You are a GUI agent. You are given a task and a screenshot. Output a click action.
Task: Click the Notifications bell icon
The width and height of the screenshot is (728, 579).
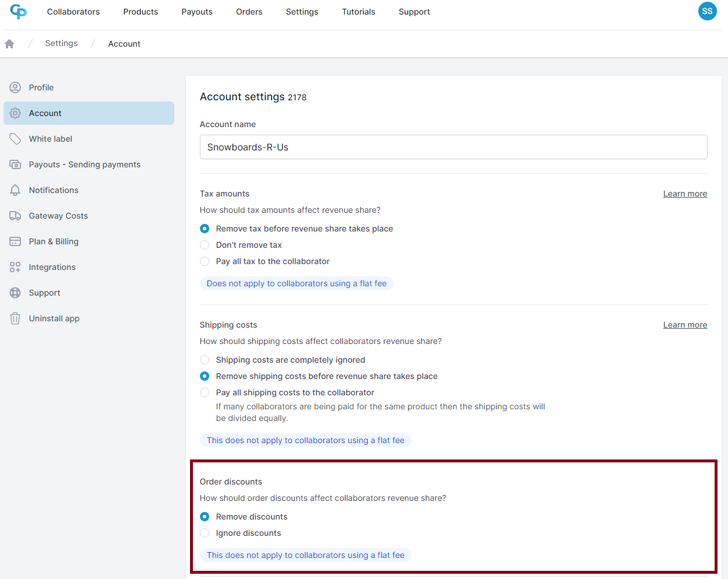coord(15,190)
